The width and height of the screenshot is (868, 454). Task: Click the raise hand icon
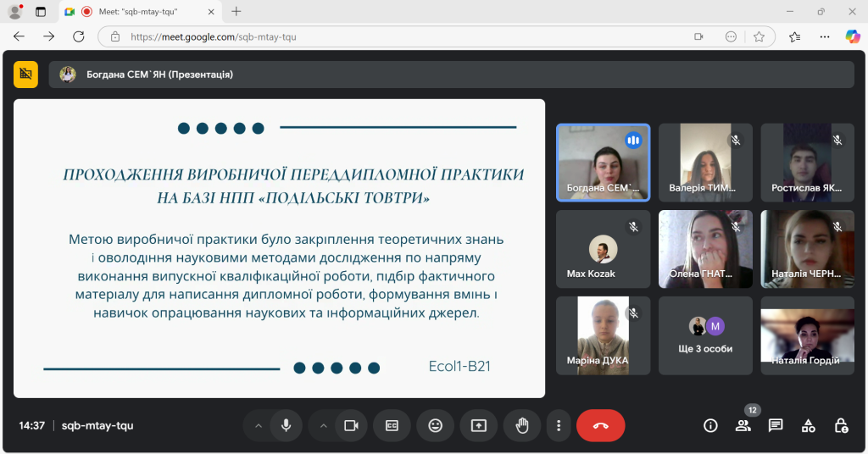tap(522, 425)
